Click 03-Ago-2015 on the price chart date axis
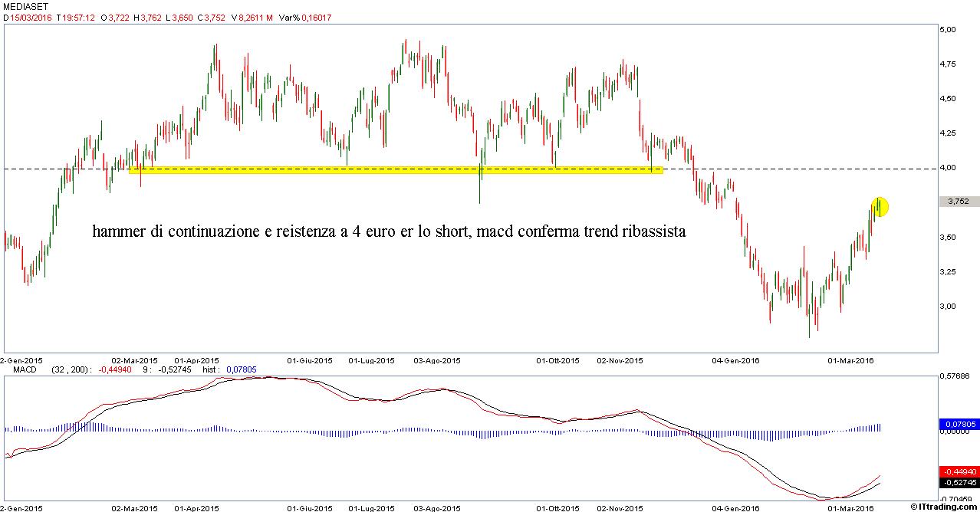Screen dimensions: 980x512 coord(437,359)
